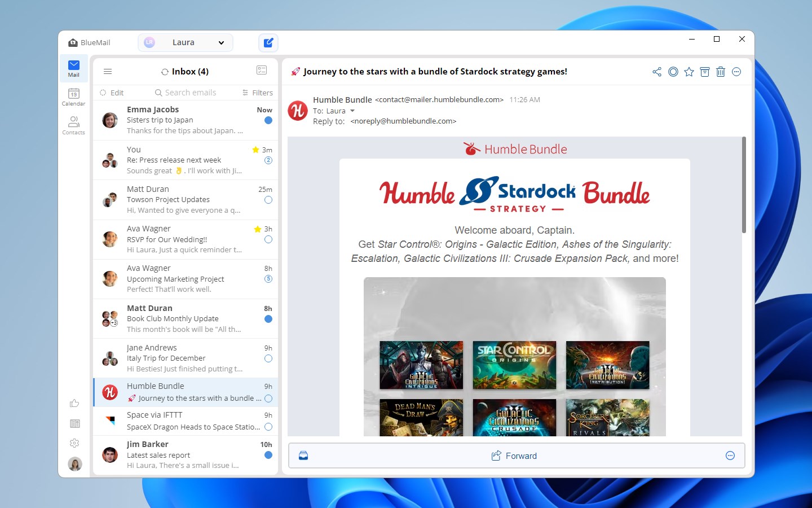The image size is (812, 508).
Task: Open the Calendar panel
Action: click(x=73, y=97)
